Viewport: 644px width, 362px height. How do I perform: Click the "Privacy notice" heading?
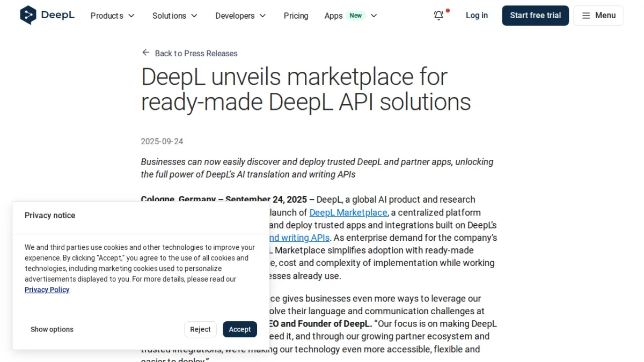pos(50,216)
